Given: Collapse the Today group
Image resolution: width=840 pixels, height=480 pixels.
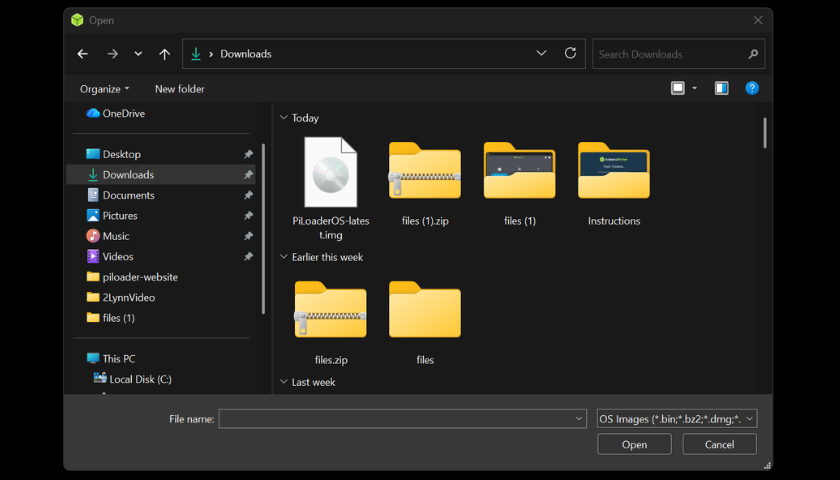Looking at the screenshot, I should [284, 117].
